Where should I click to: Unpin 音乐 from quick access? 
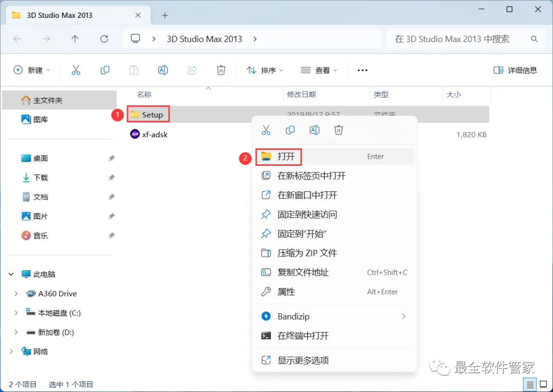112,235
